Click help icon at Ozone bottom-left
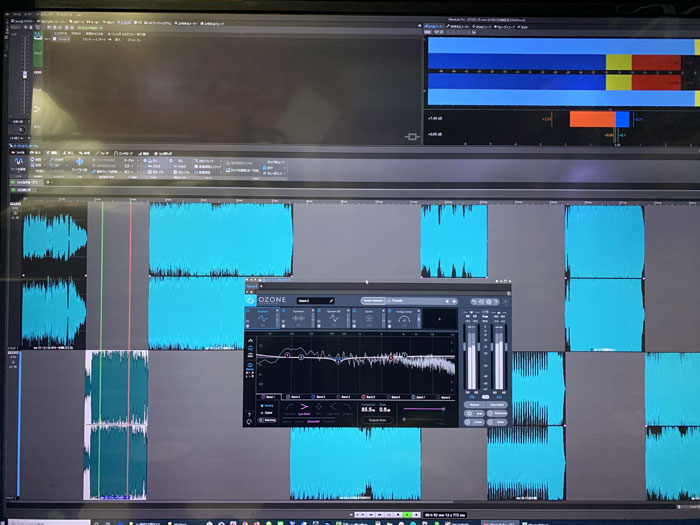The height and width of the screenshot is (525, 700). click(x=249, y=415)
